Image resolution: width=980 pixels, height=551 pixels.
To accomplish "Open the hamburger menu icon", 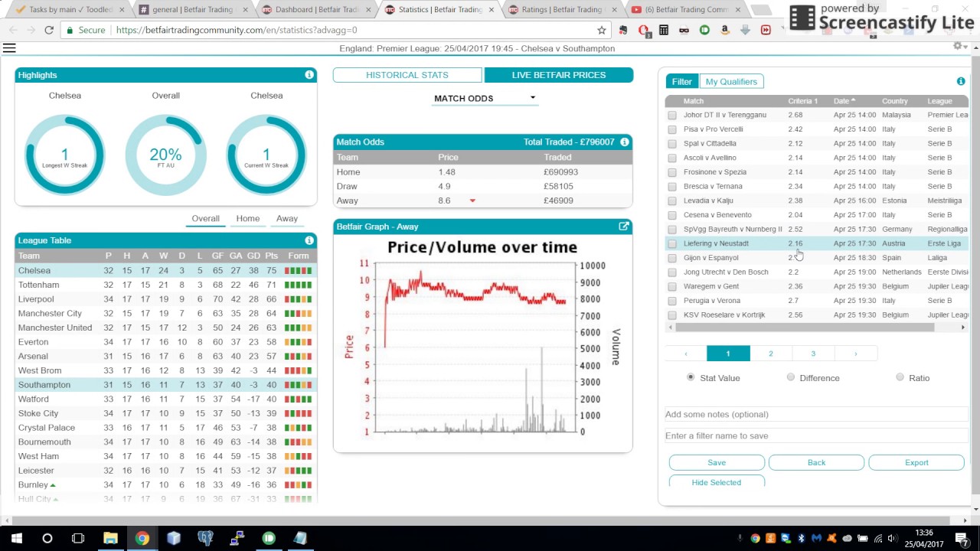I will (9, 48).
